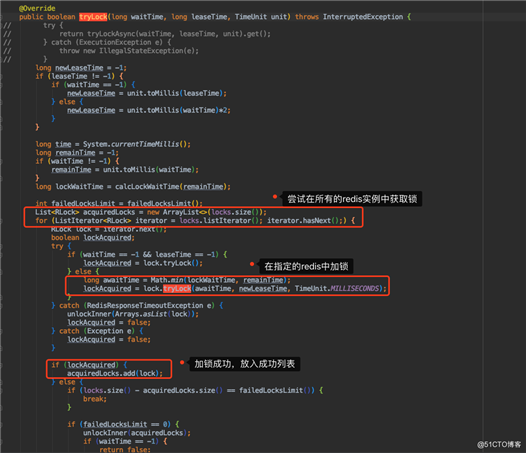The width and height of the screenshot is (526, 453).
Task: Click 'newLeaseTime = unit.toMillis(waitTime)*2;' line
Action: tap(149, 110)
